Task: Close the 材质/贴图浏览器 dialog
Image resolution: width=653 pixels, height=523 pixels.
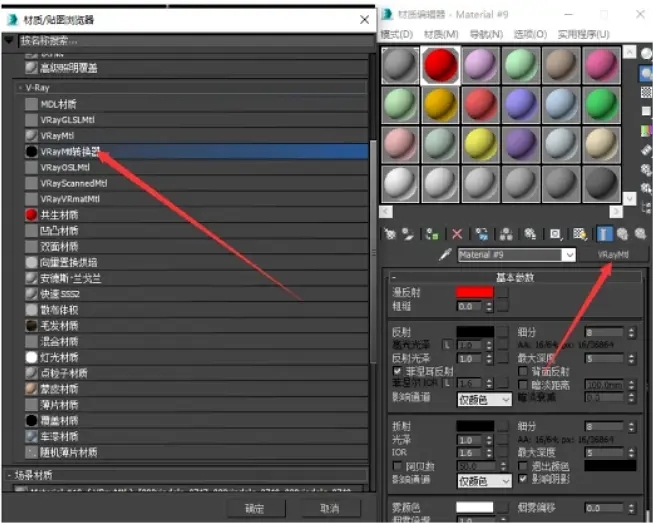Action: [364, 20]
